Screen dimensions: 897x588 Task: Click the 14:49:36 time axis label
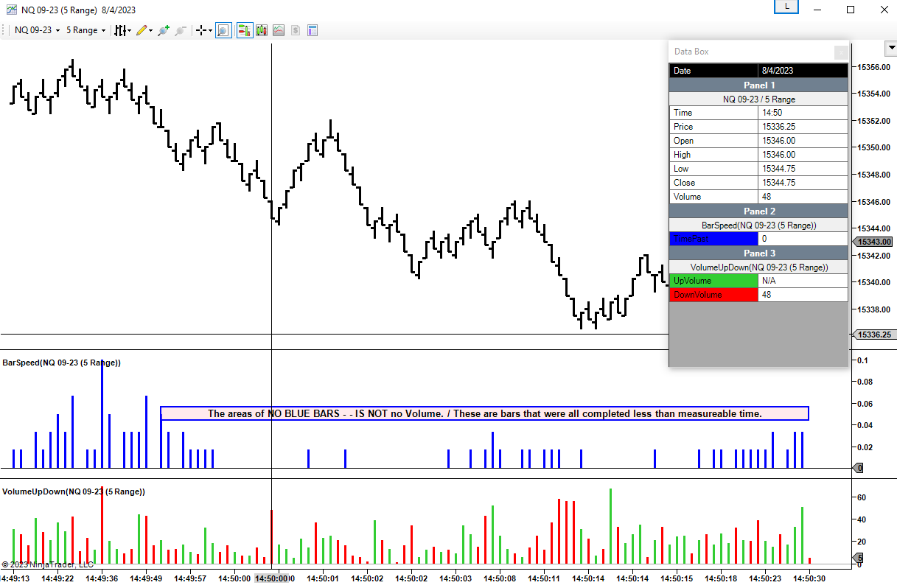click(102, 578)
